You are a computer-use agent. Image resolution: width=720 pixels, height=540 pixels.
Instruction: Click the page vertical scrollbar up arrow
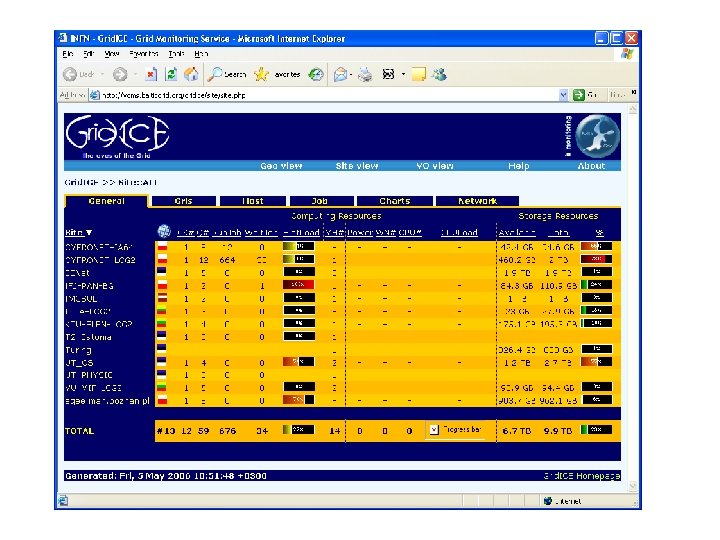point(633,109)
